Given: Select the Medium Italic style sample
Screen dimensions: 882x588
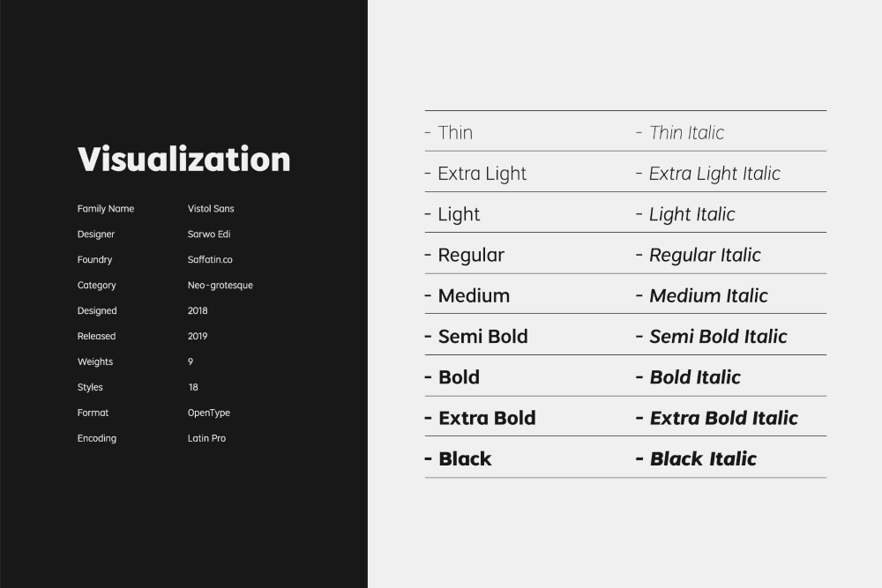Looking at the screenshot, I should pos(708,296).
